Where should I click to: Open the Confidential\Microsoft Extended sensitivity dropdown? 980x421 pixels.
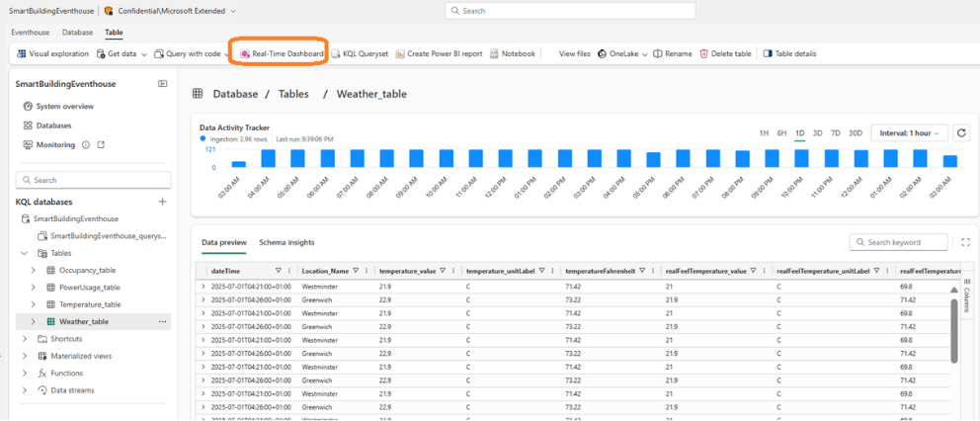click(x=170, y=11)
